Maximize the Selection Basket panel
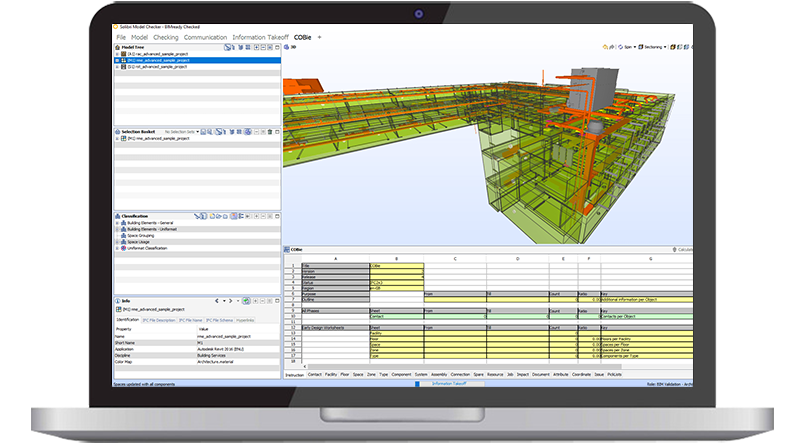This screenshot has height=446, width=803. [277, 132]
